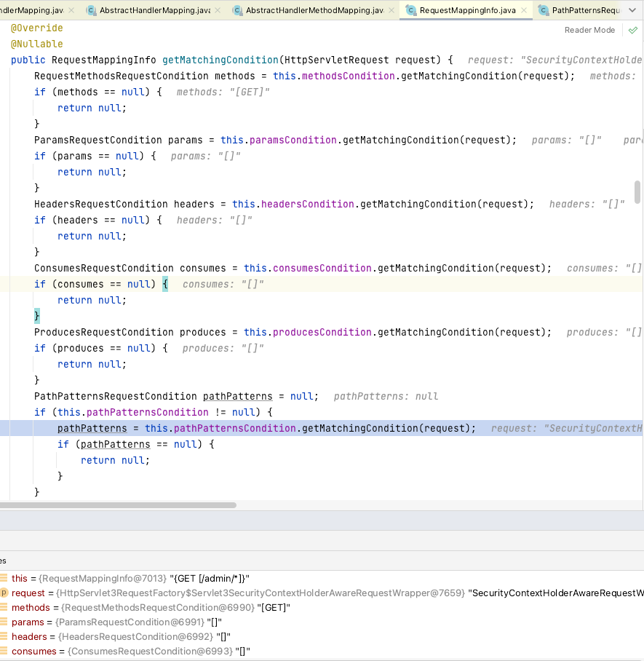This screenshot has width=644, height=661.
Task: Switch to the PathPatternsRequ… tab
Action: [586, 10]
